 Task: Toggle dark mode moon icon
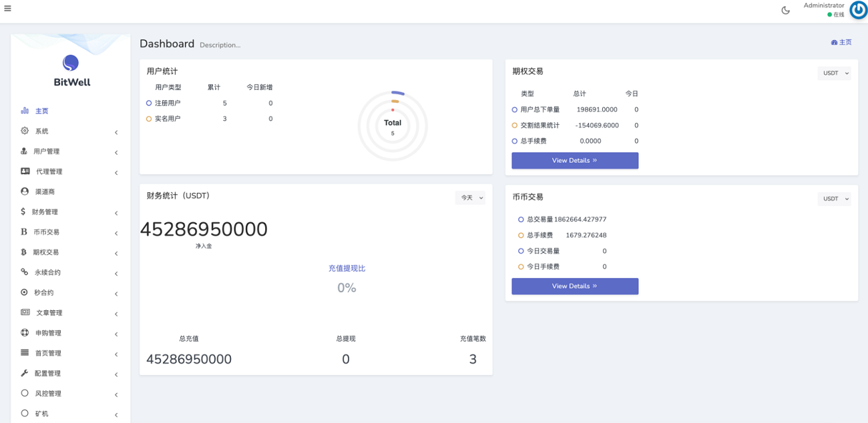point(785,10)
